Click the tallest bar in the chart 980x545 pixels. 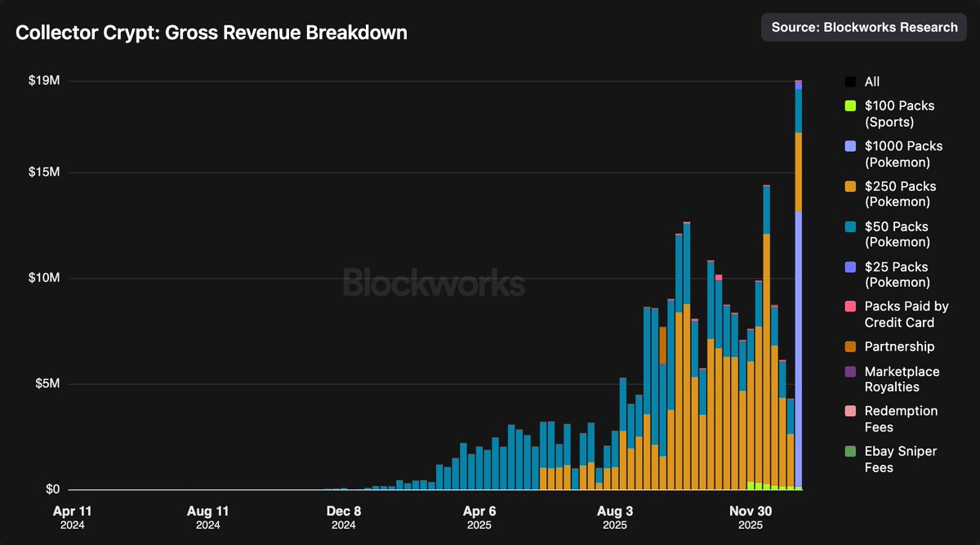pyautogui.click(x=798, y=286)
